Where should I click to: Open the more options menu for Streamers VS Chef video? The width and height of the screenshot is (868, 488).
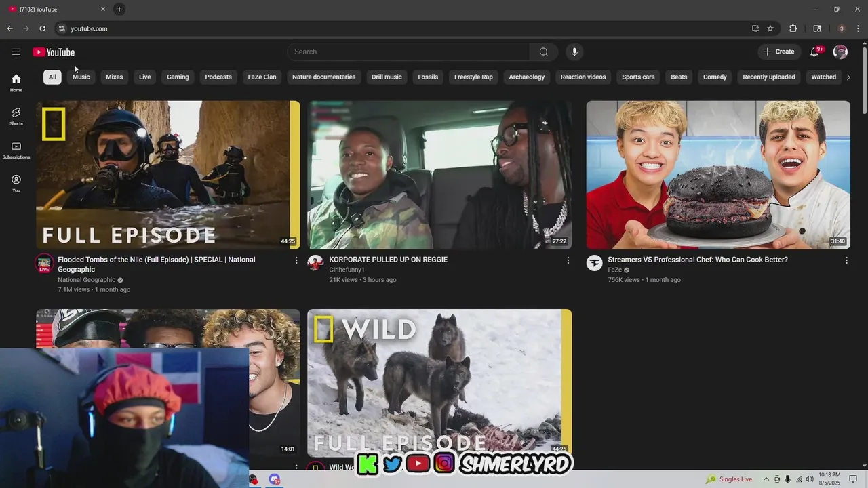(846, 260)
